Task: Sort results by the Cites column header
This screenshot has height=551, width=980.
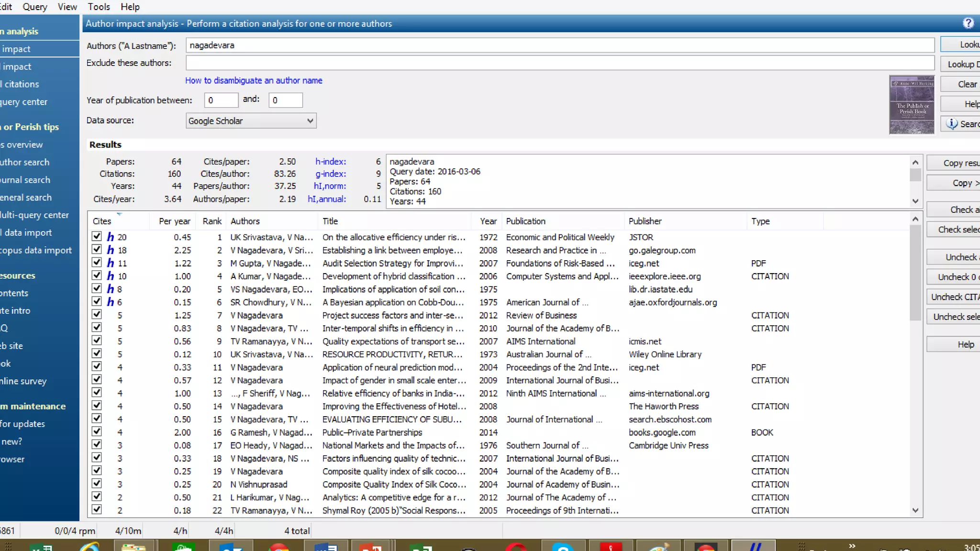Action: tap(102, 221)
